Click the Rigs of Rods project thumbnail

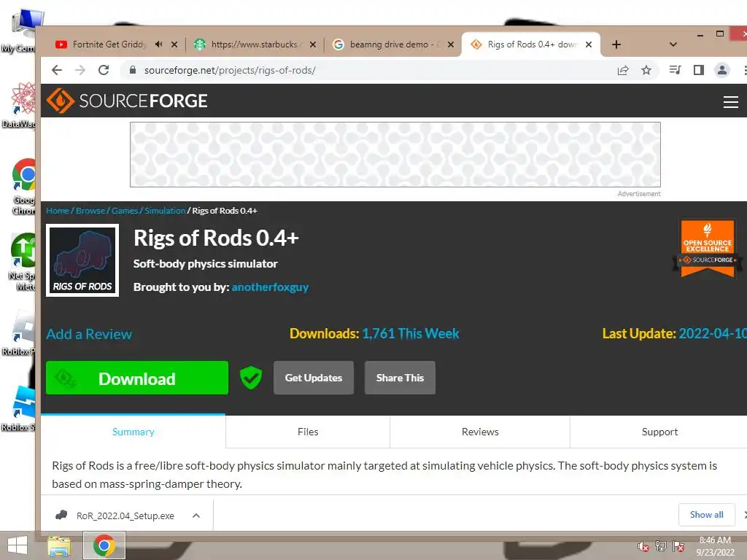pyautogui.click(x=82, y=260)
